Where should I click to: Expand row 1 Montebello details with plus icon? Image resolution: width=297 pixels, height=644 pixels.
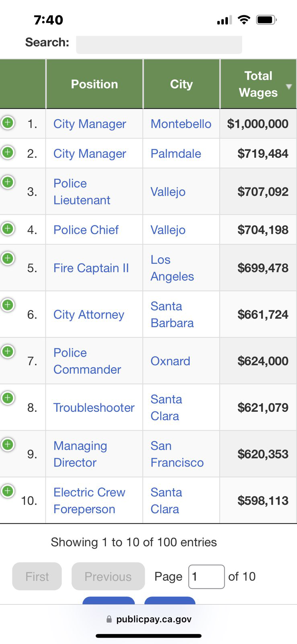[8, 122]
